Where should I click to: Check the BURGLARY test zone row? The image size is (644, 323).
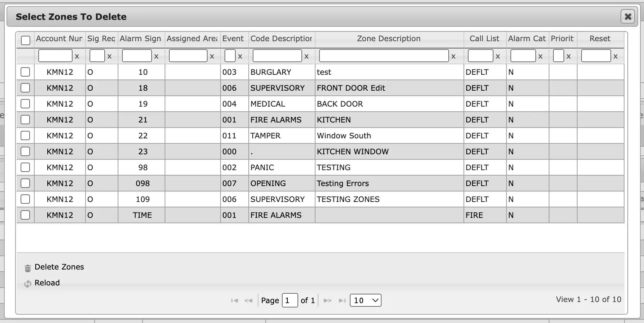point(25,72)
